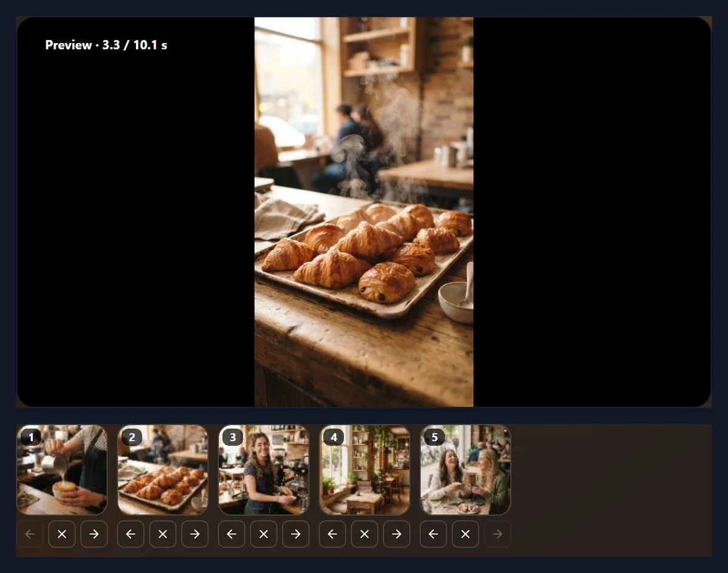
Task: Move clip 4 left in sequence
Action: (x=332, y=534)
